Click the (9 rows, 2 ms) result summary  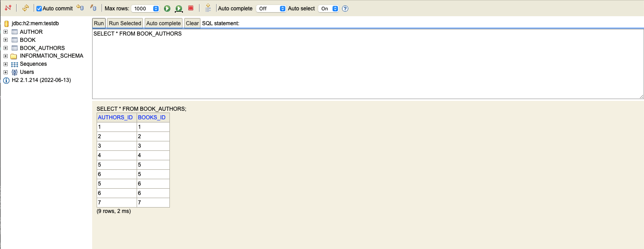(114, 211)
